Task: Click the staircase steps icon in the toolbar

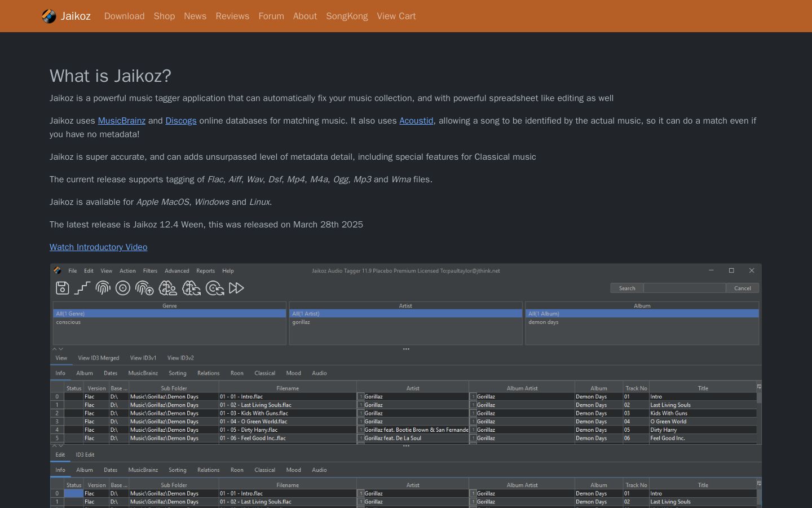Action: (82, 288)
